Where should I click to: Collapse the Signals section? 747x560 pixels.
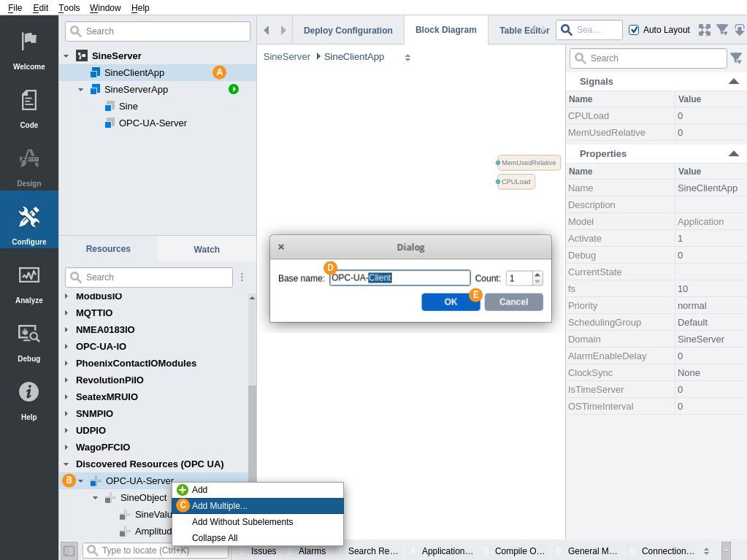[x=734, y=82]
